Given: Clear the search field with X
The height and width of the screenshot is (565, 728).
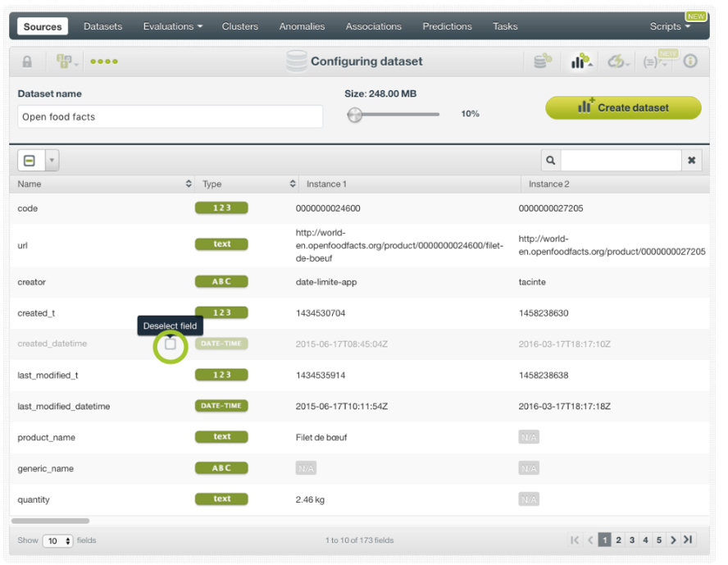Looking at the screenshot, I should [x=692, y=161].
